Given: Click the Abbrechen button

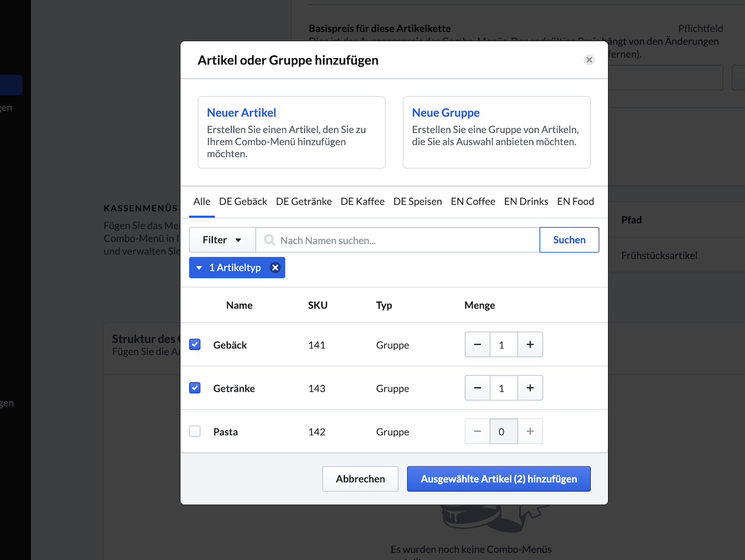Looking at the screenshot, I should coord(360,479).
